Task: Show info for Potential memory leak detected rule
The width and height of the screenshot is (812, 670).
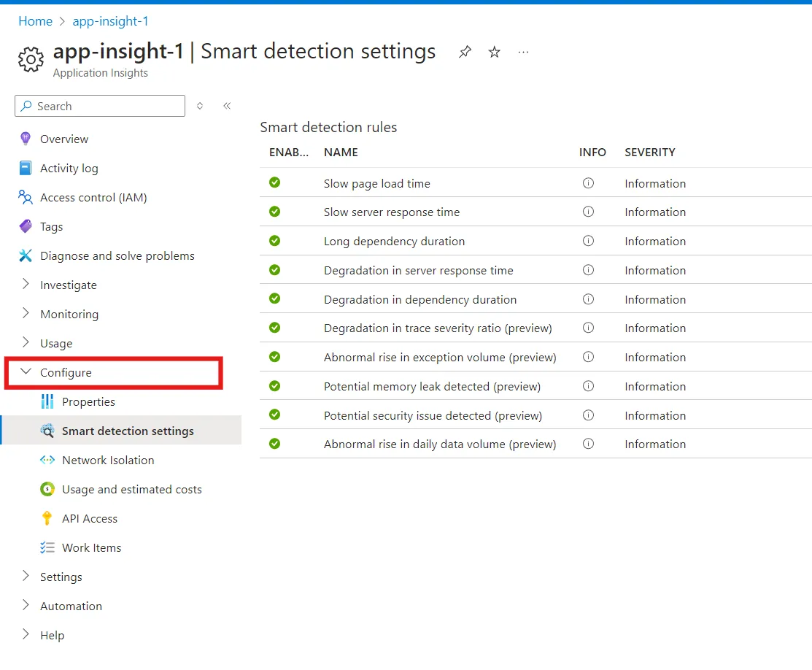Action: (x=588, y=386)
